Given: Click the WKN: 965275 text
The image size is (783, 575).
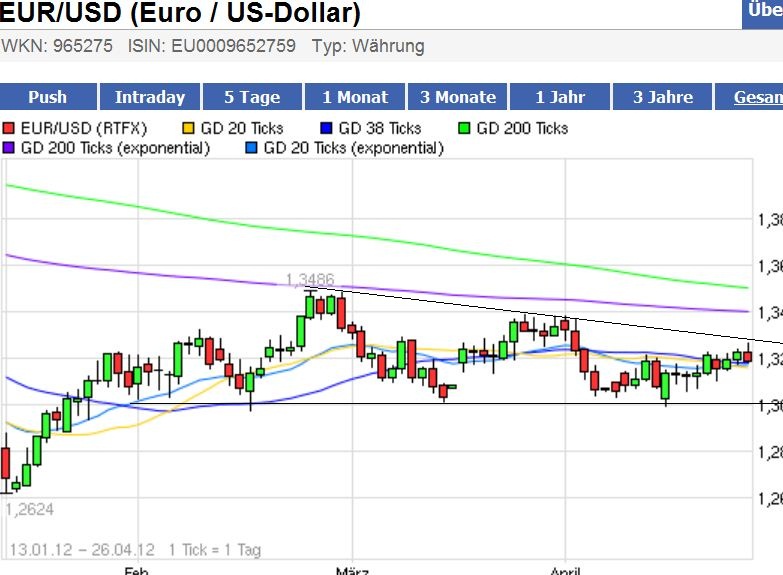Looking at the screenshot, I should click(56, 46).
